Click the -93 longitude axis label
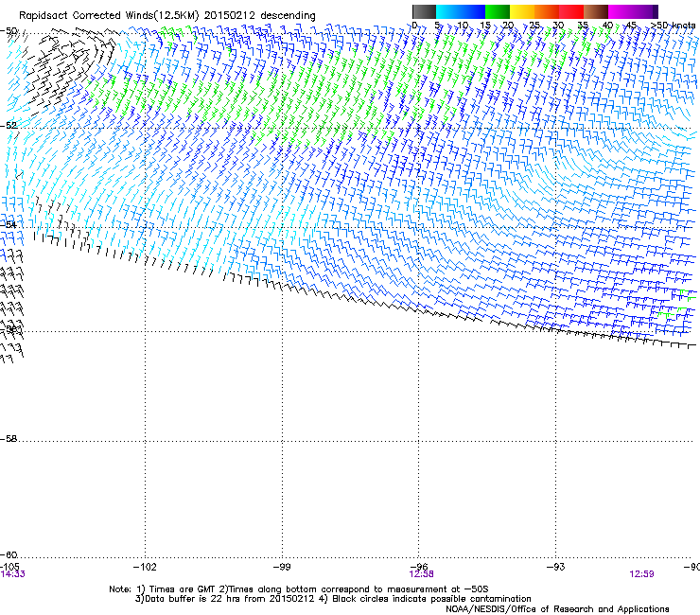This screenshot has width=700, height=615. tap(556, 567)
